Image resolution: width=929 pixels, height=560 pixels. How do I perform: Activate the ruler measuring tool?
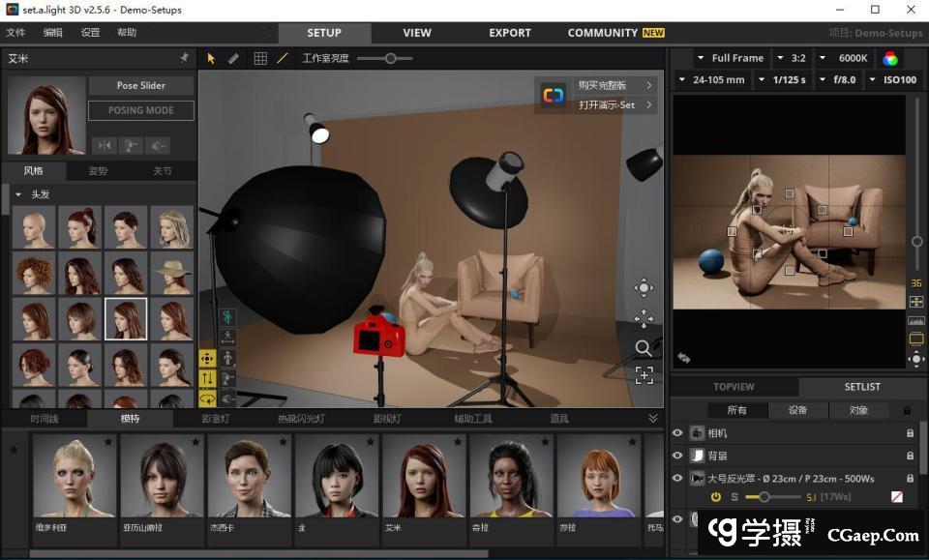pos(233,58)
